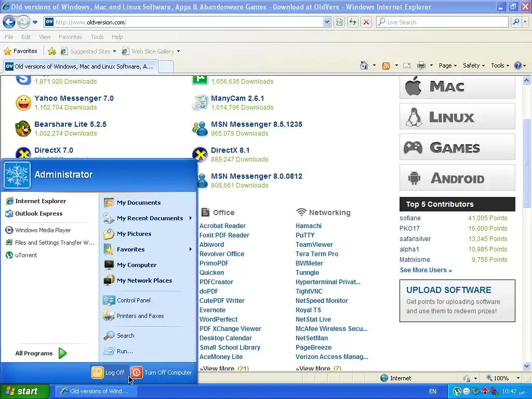Click Search in Start menu

click(x=119, y=336)
